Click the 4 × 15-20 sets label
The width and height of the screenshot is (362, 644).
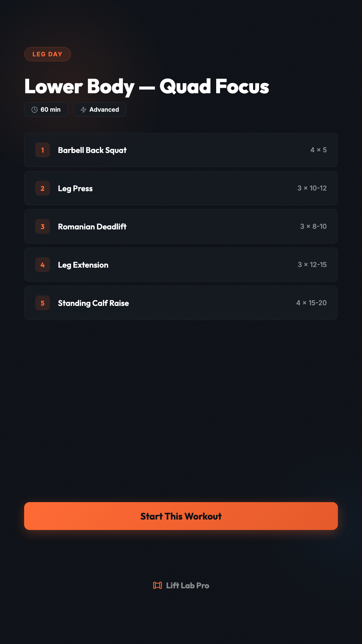click(x=311, y=303)
